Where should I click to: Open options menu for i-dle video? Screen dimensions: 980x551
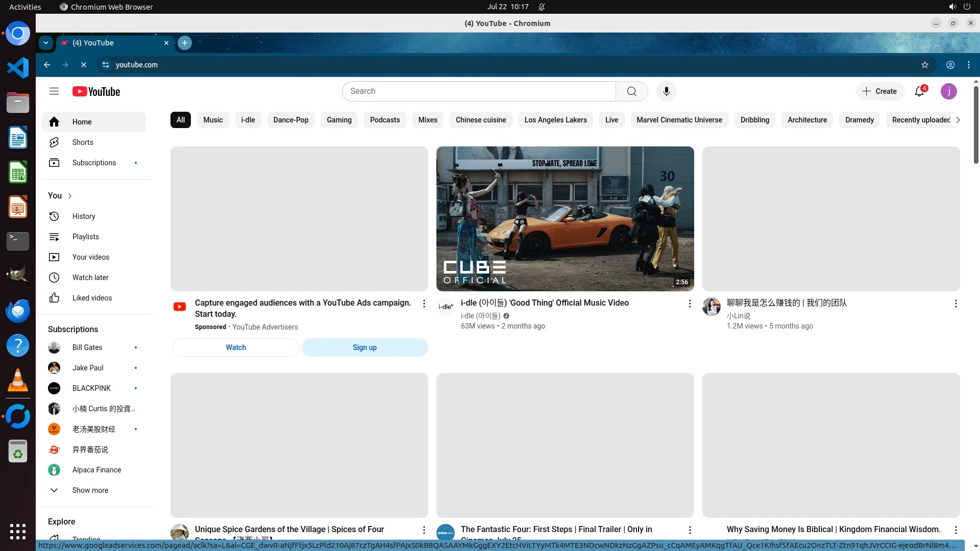coord(690,304)
